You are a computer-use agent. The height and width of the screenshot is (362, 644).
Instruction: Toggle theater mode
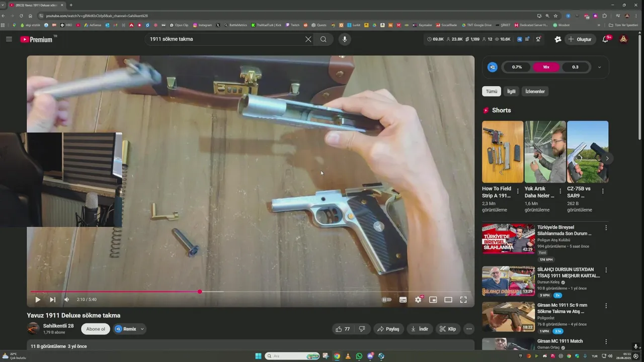(448, 300)
